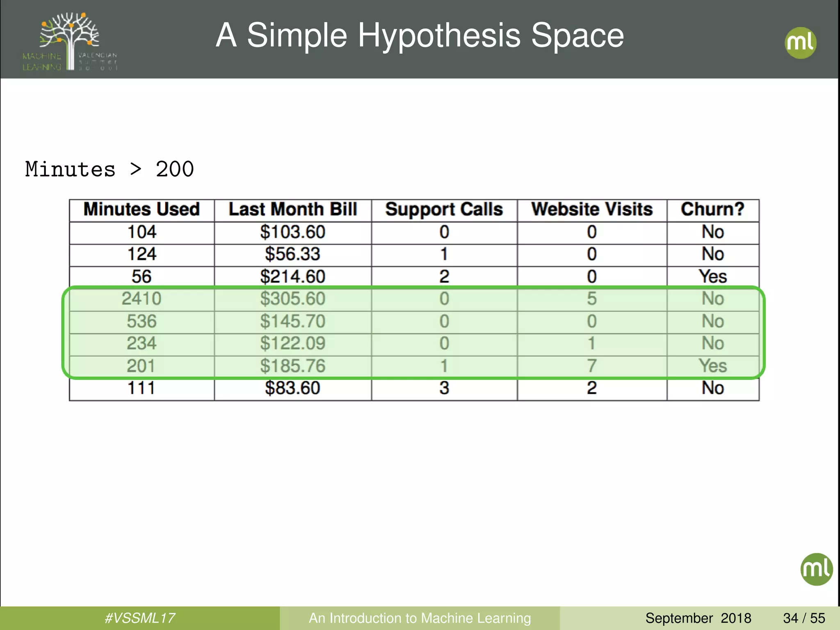
Task: Click the No churn cell in $103.60 row
Action: [x=713, y=232]
